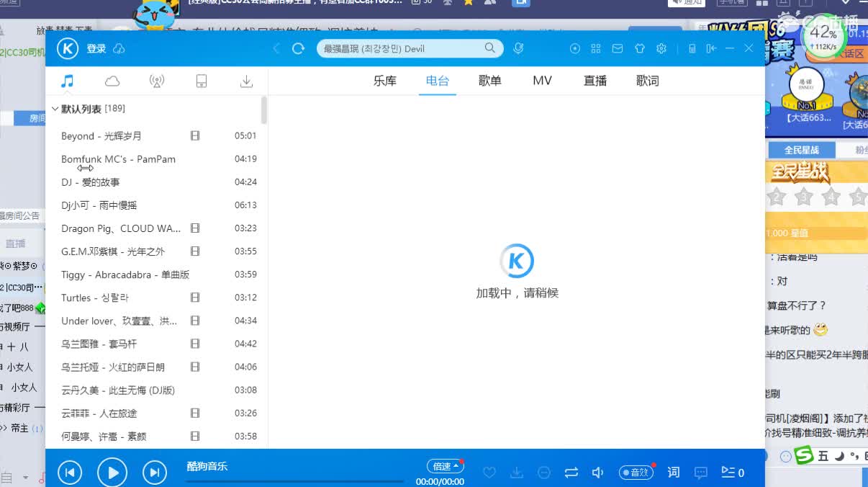Image resolution: width=868 pixels, height=487 pixels.
Task: Open voice recognition microphone icon
Action: (518, 48)
